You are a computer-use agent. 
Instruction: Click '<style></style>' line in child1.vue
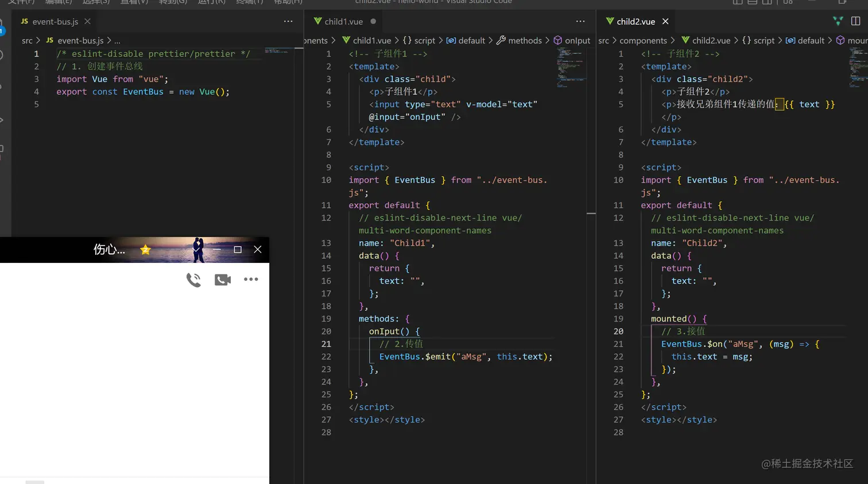pyautogui.click(x=387, y=420)
